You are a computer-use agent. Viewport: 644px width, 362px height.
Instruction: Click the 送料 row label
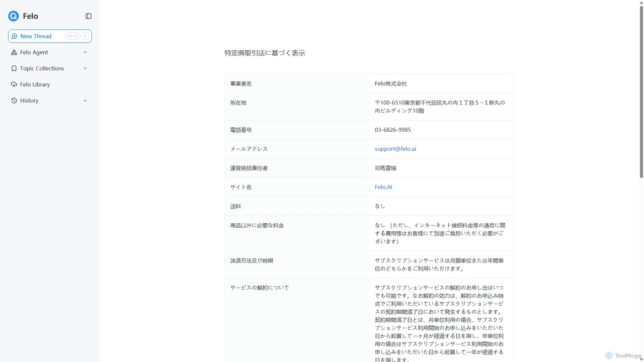235,206
